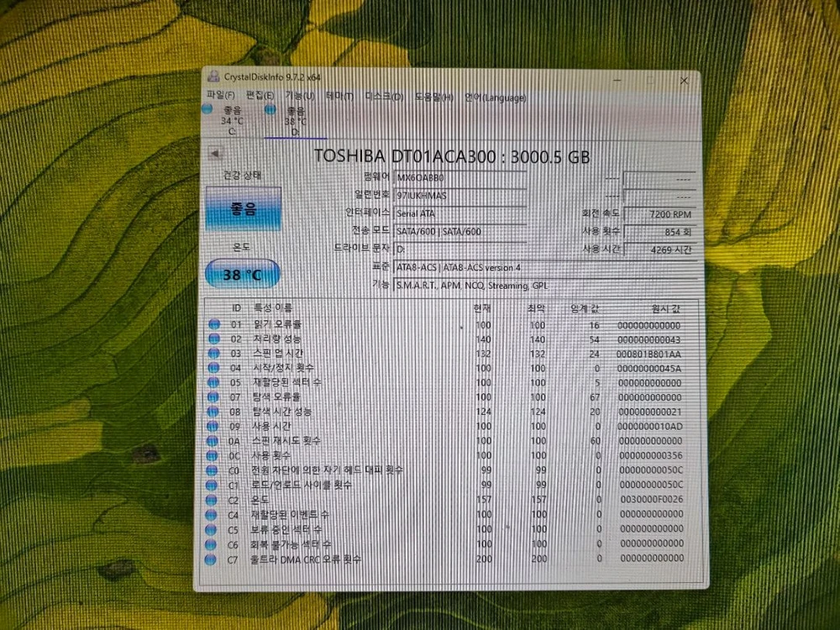
Task: Minimize the CrystalDiskInfo window
Action: pos(617,80)
